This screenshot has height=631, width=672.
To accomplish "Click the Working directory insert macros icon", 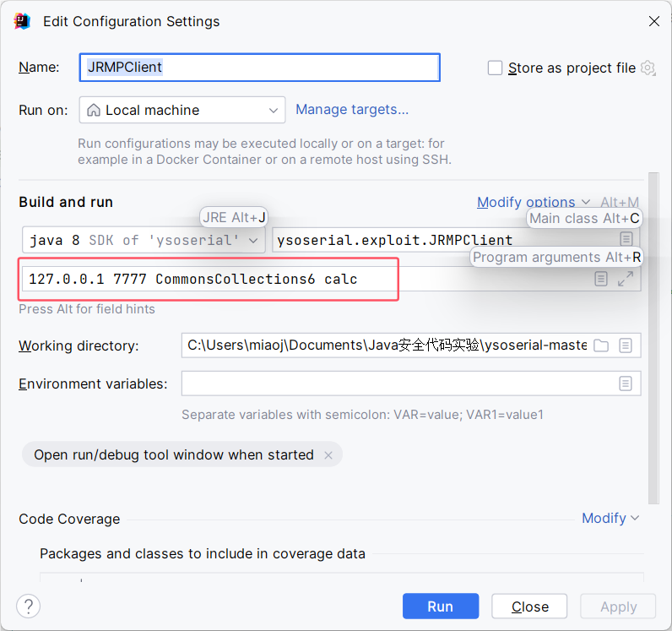I will (626, 345).
